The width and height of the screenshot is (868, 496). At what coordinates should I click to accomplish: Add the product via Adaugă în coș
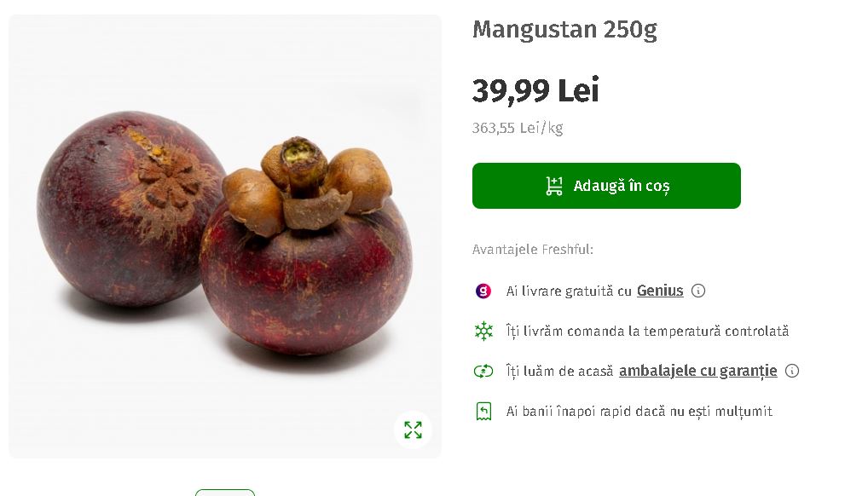606,186
